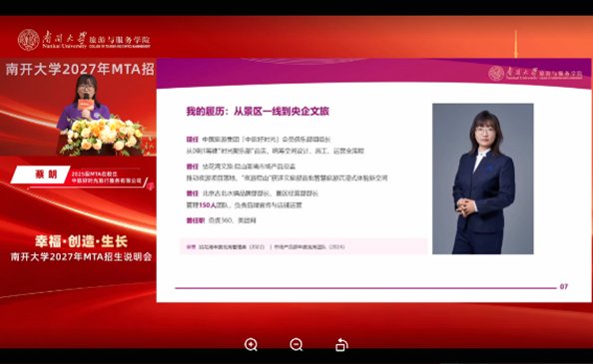Click the banner text 南开大学2027年MTA招
The width and height of the screenshot is (593, 364).
click(x=80, y=69)
